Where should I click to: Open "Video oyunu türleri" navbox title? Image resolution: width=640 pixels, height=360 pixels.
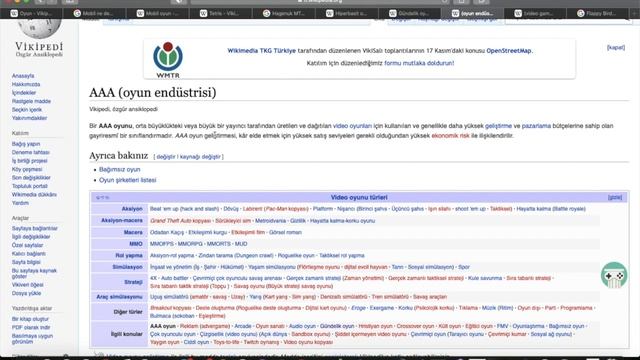click(359, 197)
